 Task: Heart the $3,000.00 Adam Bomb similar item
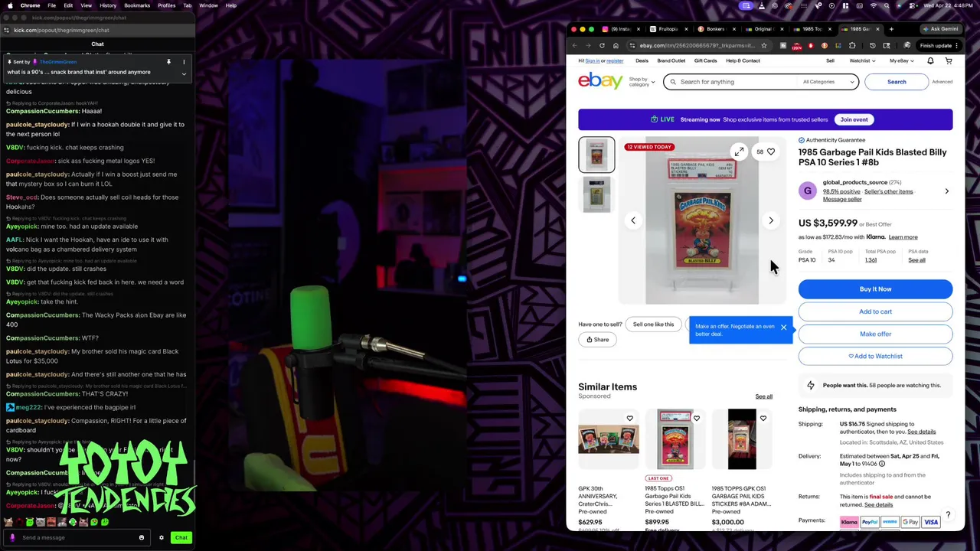pos(763,419)
